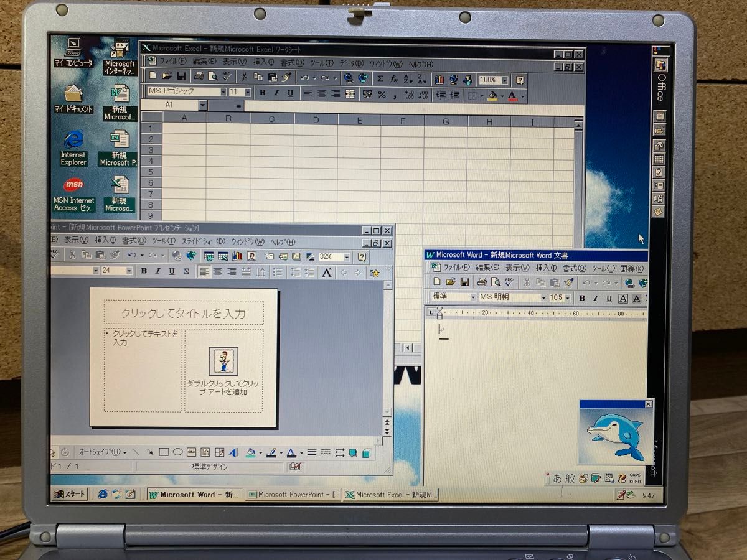Image resolution: width=747 pixels, height=560 pixels.
Task: Click the Word Spelling check ABC icon
Action: click(x=510, y=282)
